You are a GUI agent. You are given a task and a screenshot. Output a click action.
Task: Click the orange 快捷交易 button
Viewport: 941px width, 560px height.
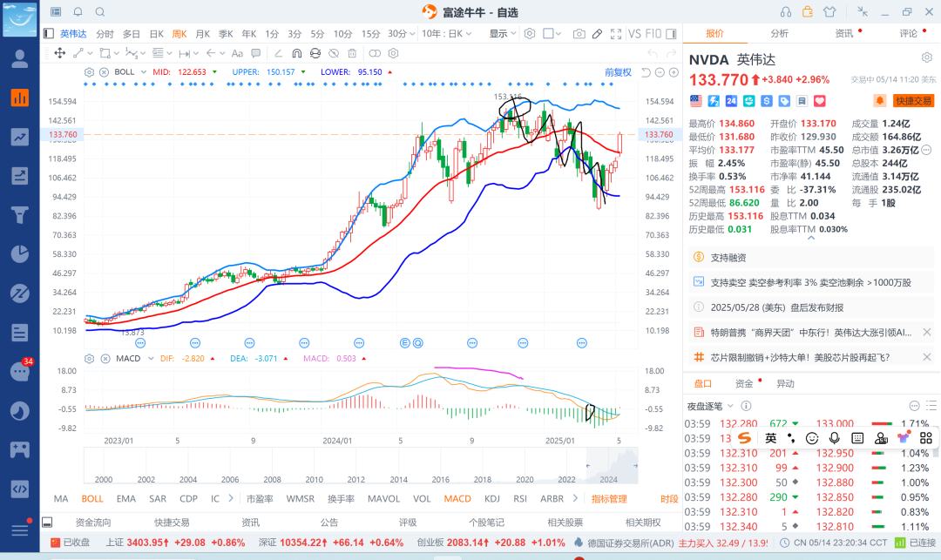pyautogui.click(x=913, y=101)
